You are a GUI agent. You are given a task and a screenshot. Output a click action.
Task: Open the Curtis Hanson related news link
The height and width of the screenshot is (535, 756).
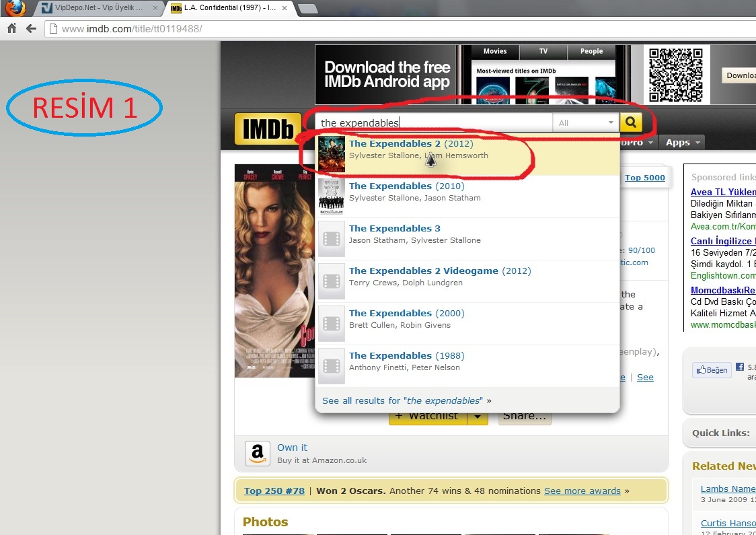(728, 524)
